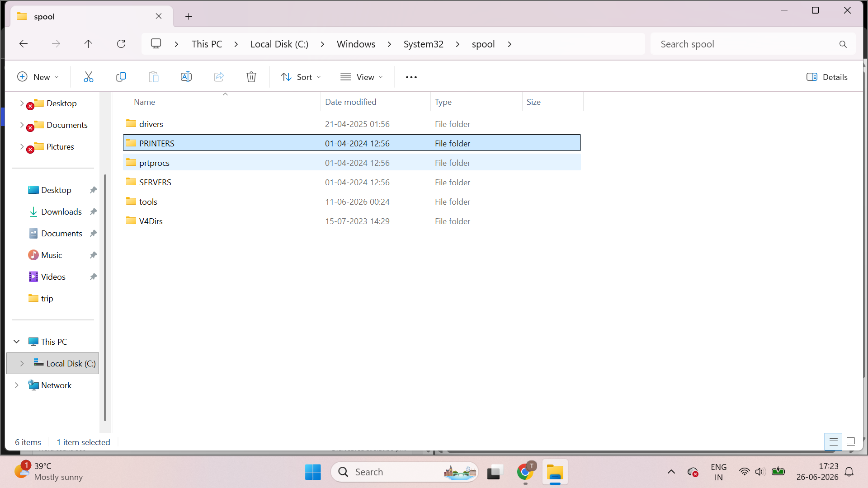Select the tools folder

click(x=352, y=202)
